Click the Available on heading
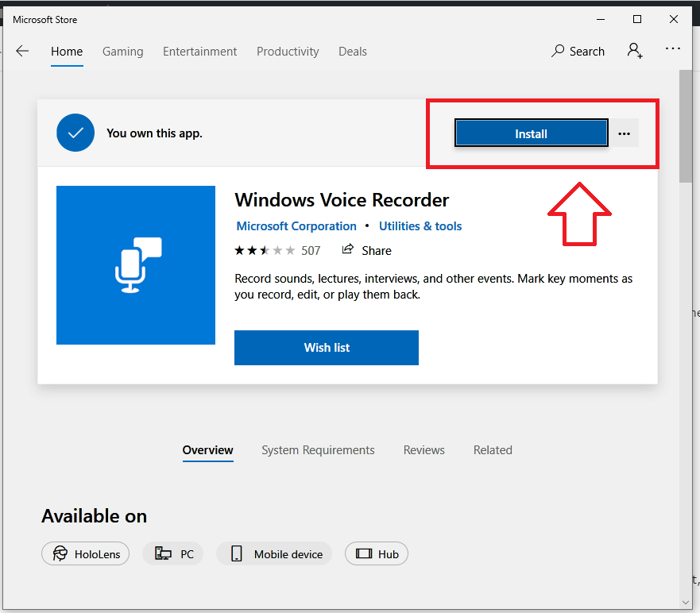 (95, 516)
